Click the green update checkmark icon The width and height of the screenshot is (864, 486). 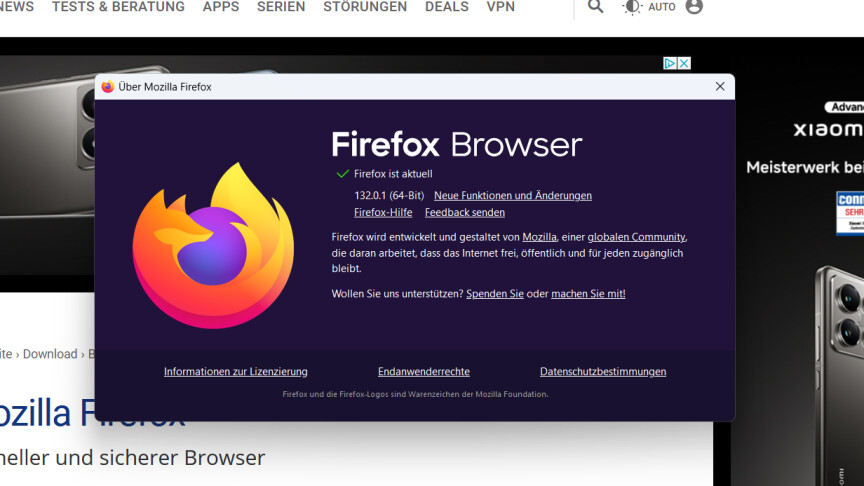(x=342, y=174)
